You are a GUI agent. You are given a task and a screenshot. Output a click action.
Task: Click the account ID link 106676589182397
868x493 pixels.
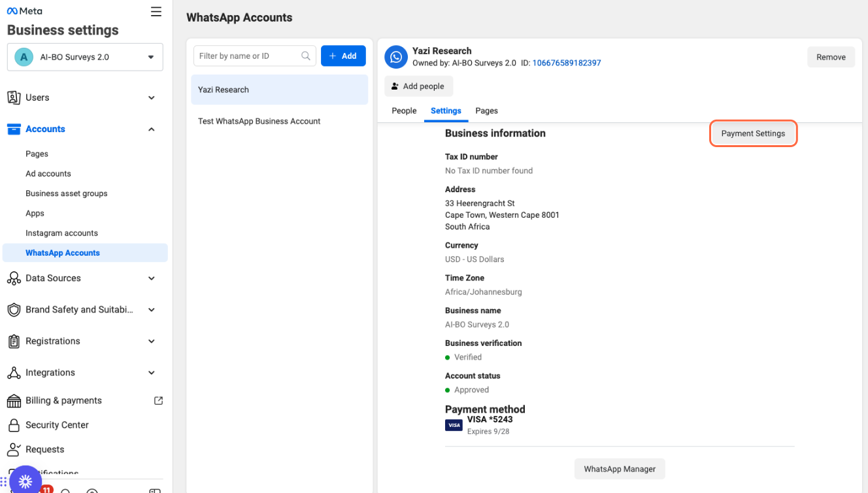pyautogui.click(x=567, y=63)
